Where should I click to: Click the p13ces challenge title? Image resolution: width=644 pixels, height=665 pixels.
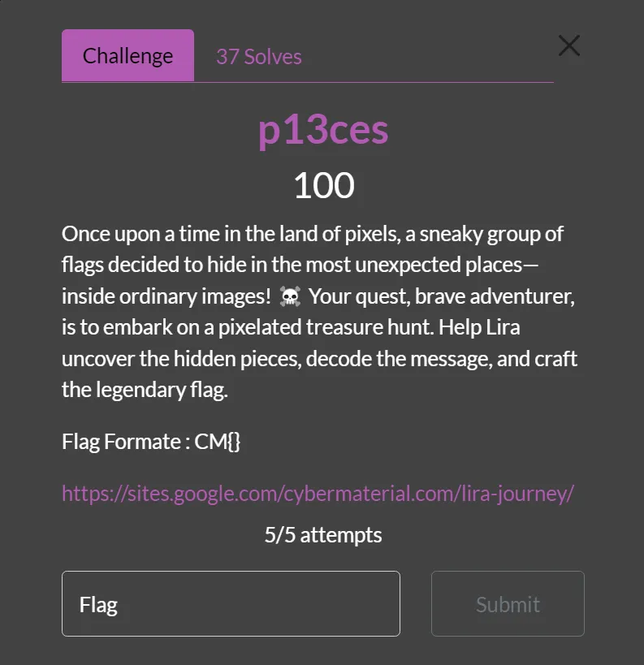coord(323,130)
